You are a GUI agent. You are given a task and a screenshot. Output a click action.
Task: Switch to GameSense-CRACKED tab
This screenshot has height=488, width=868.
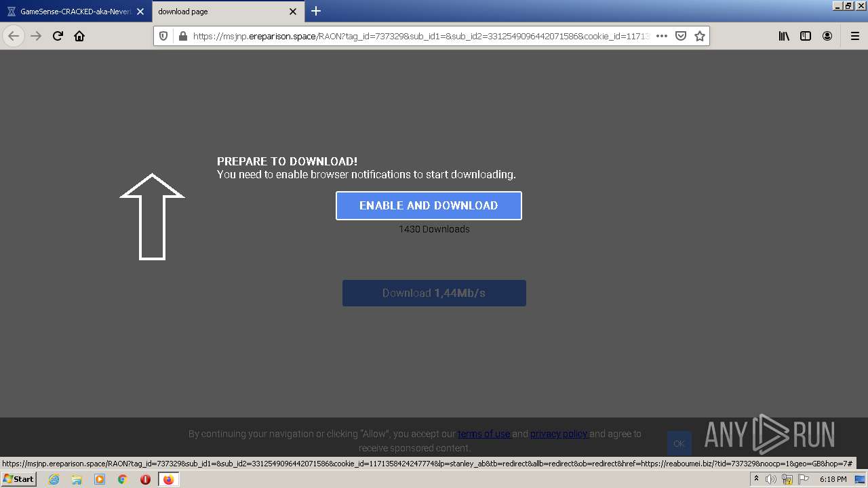(76, 12)
